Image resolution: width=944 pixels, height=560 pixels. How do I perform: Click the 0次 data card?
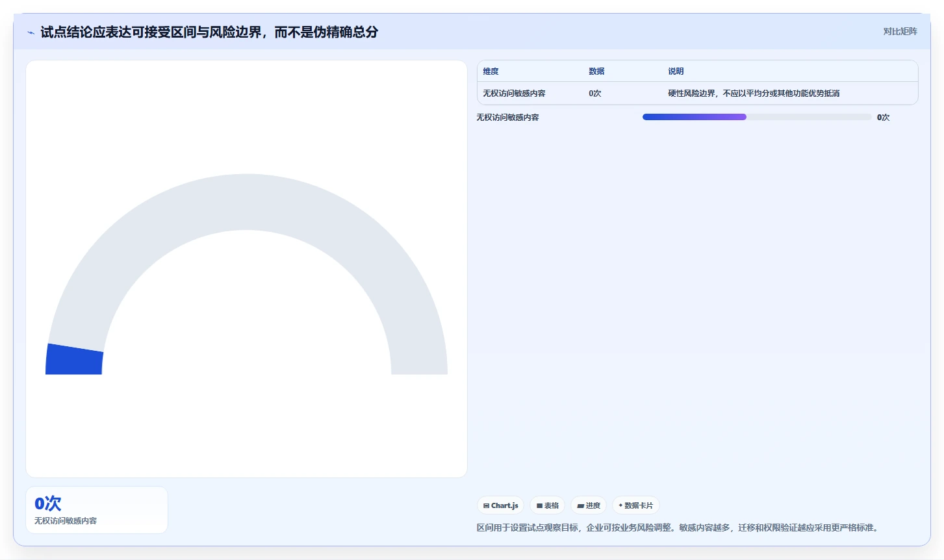(x=97, y=510)
